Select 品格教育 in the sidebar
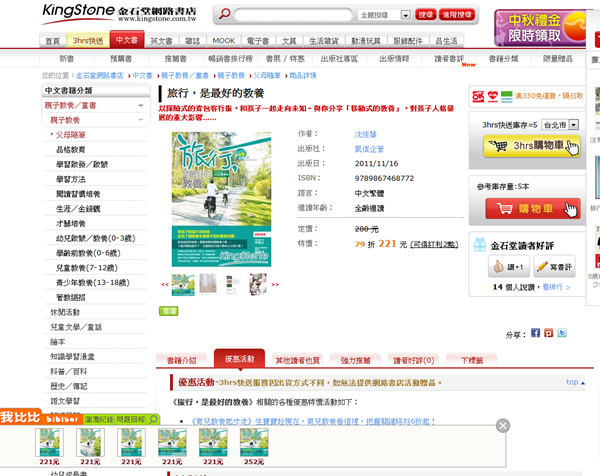The height and width of the screenshot is (476, 600). [71, 149]
